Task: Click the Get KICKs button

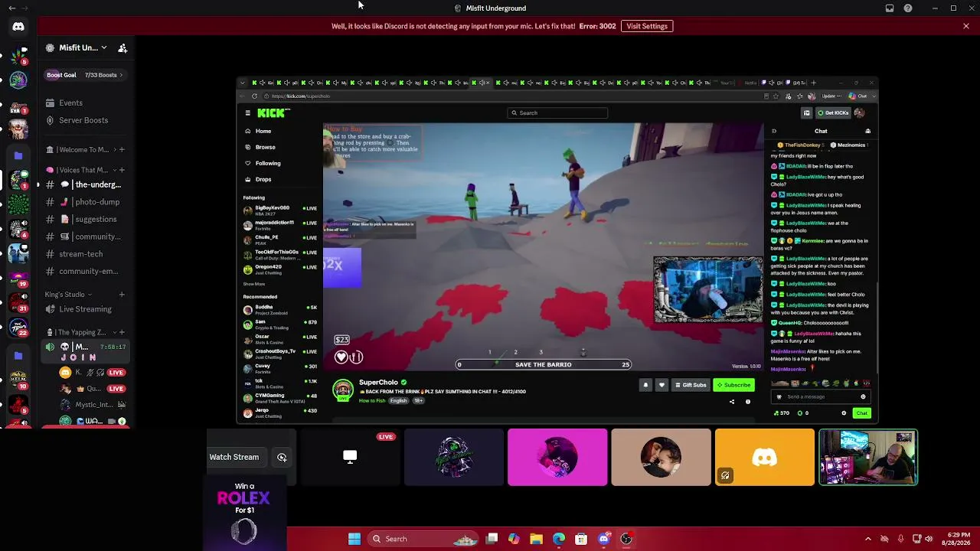Action: pos(832,113)
